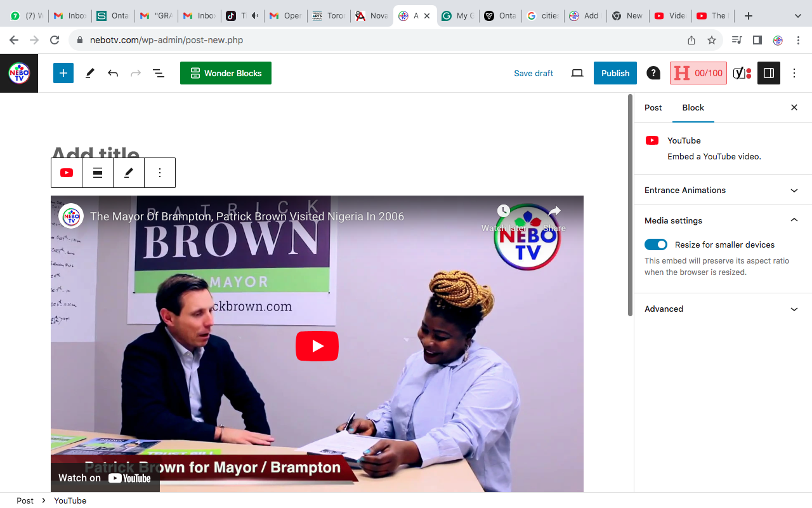Close the current browser tab
The height and width of the screenshot is (508, 812).
coord(427,16)
